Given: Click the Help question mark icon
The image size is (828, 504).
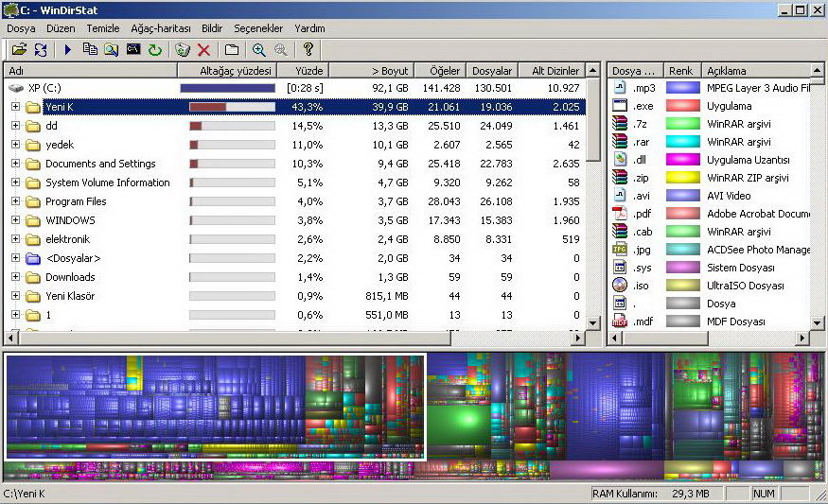Looking at the screenshot, I should click(x=308, y=49).
